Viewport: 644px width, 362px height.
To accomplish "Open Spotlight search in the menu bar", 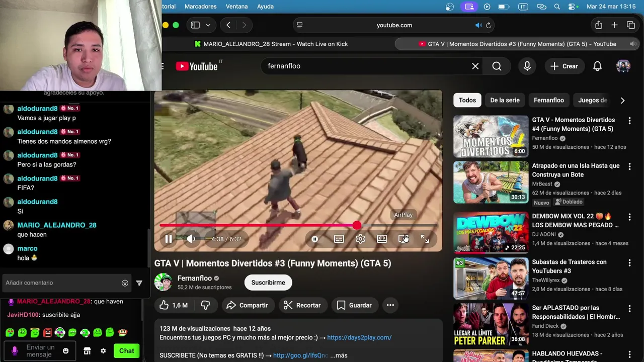I will pos(557,7).
